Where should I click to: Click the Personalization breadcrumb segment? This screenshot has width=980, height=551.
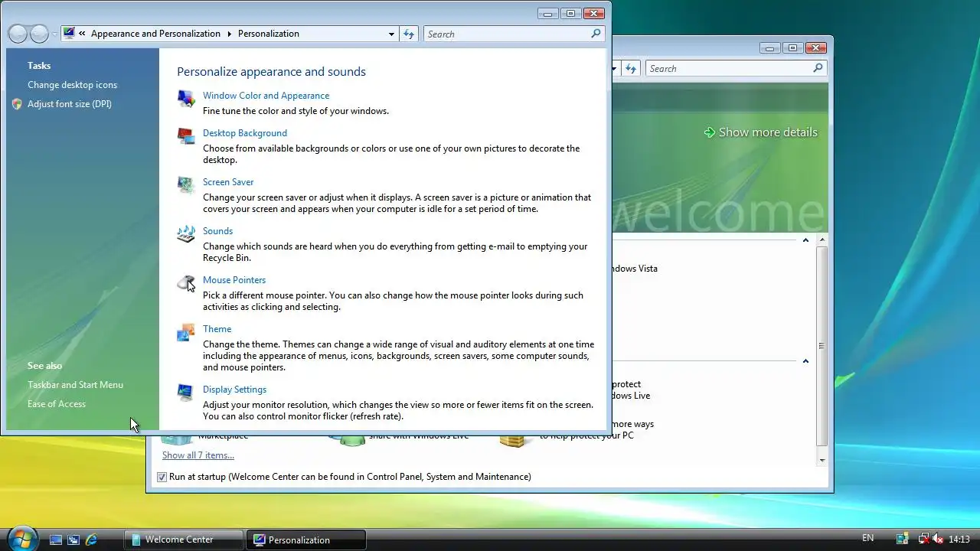(x=269, y=34)
